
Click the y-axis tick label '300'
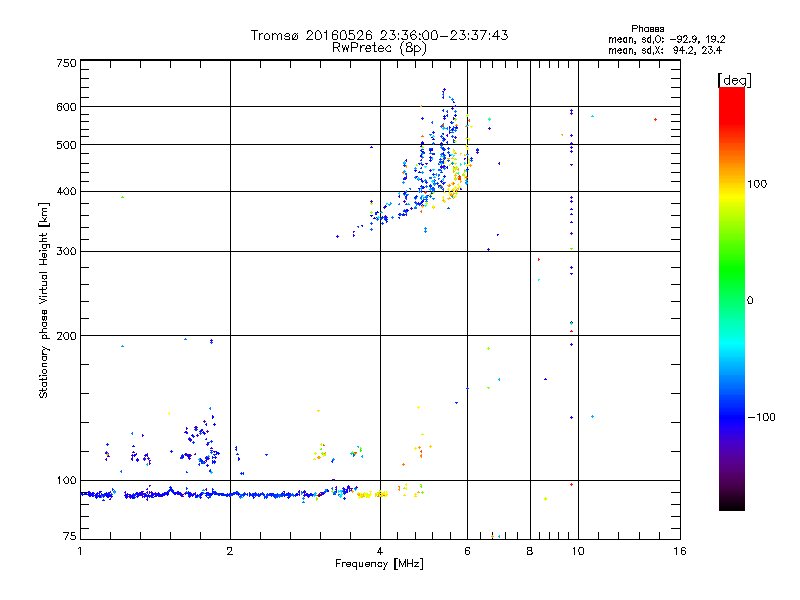(67, 252)
